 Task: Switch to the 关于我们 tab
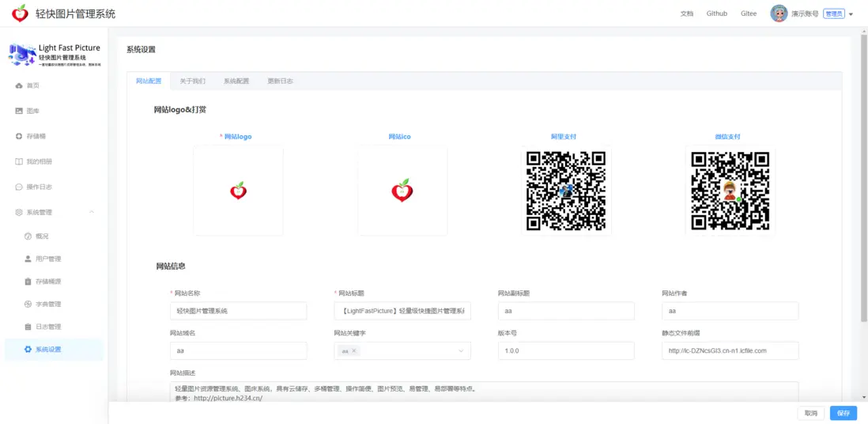click(x=193, y=81)
